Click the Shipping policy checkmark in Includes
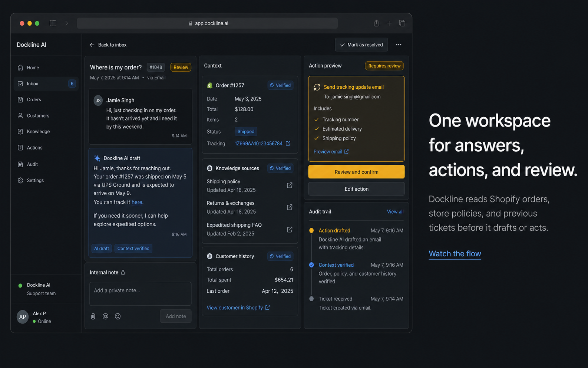This screenshot has height=368, width=588. [317, 138]
